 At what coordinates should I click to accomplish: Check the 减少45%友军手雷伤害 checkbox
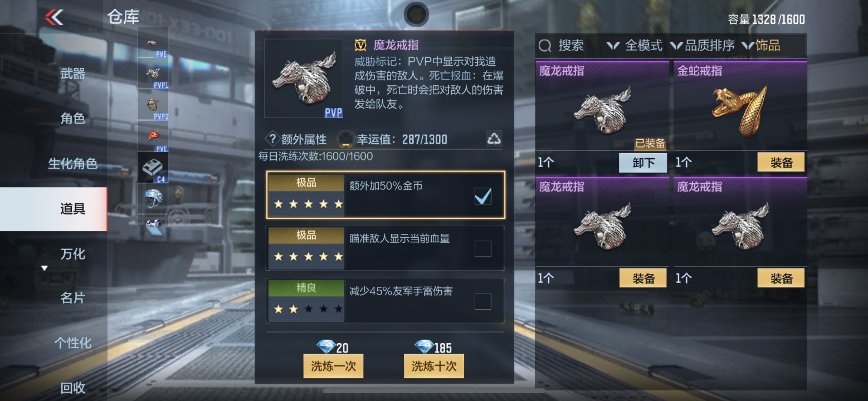[482, 301]
